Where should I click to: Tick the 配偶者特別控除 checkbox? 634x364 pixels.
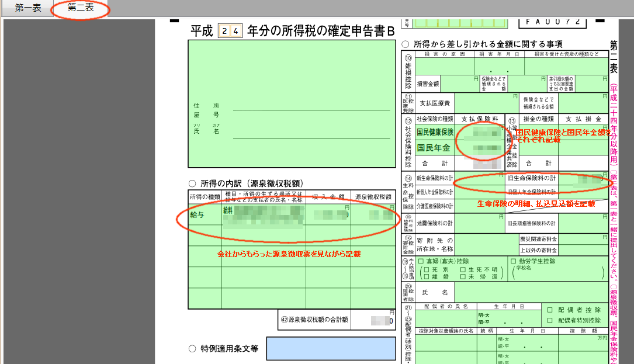(x=549, y=320)
